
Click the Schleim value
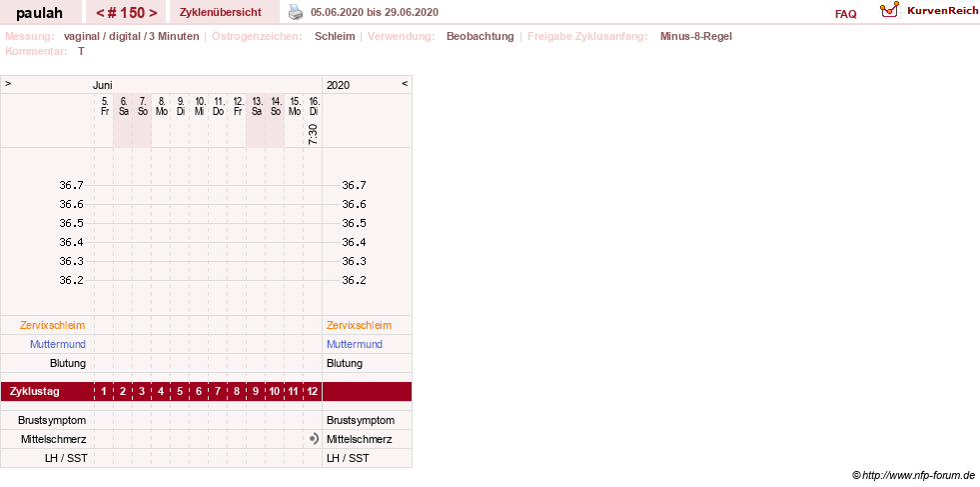(335, 36)
